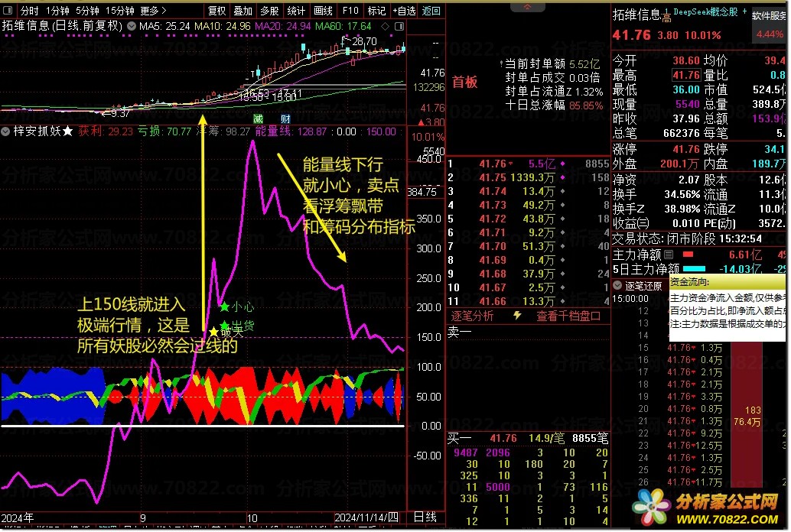Click the 涨停 41.76 value

pos(686,149)
